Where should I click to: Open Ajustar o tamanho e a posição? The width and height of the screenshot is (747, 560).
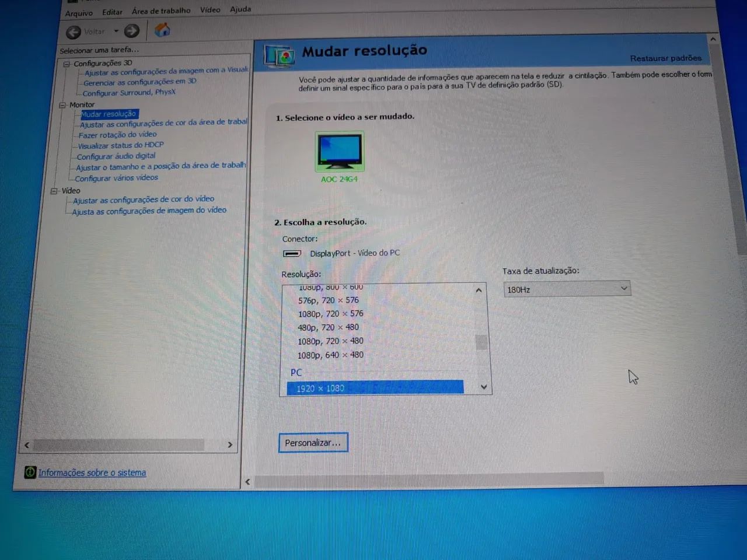coord(161,166)
